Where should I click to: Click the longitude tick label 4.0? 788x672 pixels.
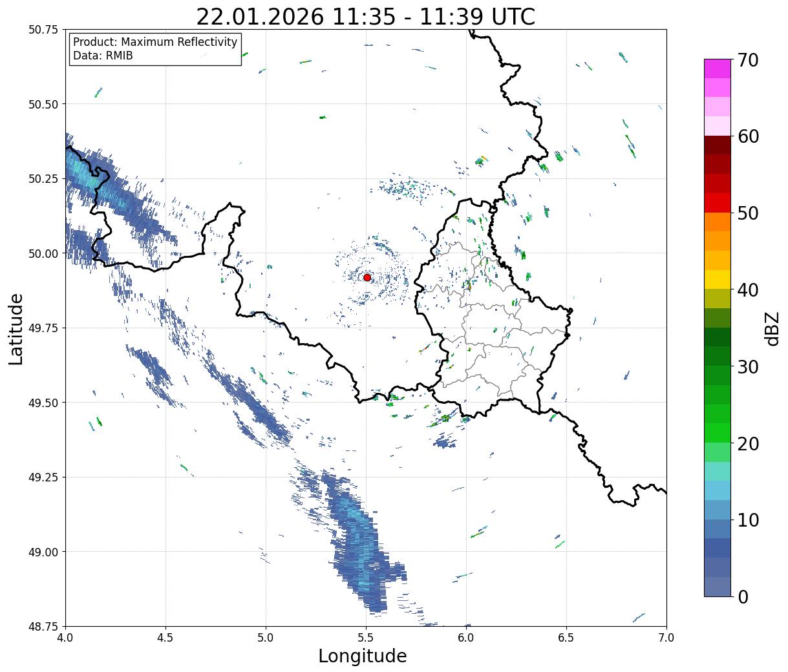(65, 637)
